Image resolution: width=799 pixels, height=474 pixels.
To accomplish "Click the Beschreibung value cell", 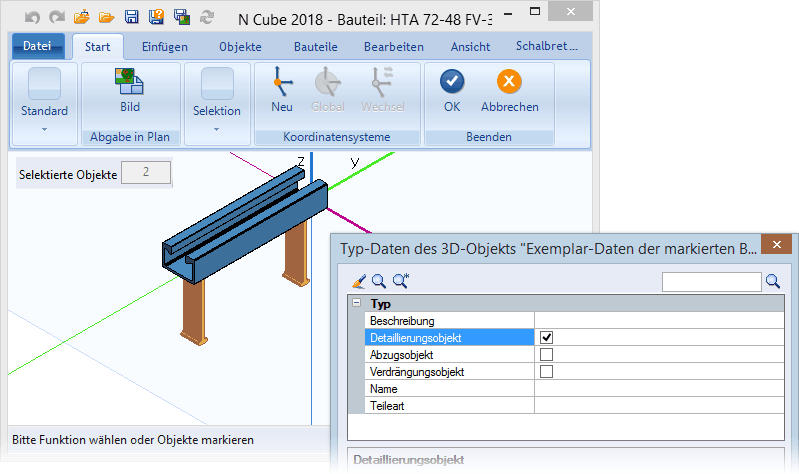I will [x=659, y=321].
